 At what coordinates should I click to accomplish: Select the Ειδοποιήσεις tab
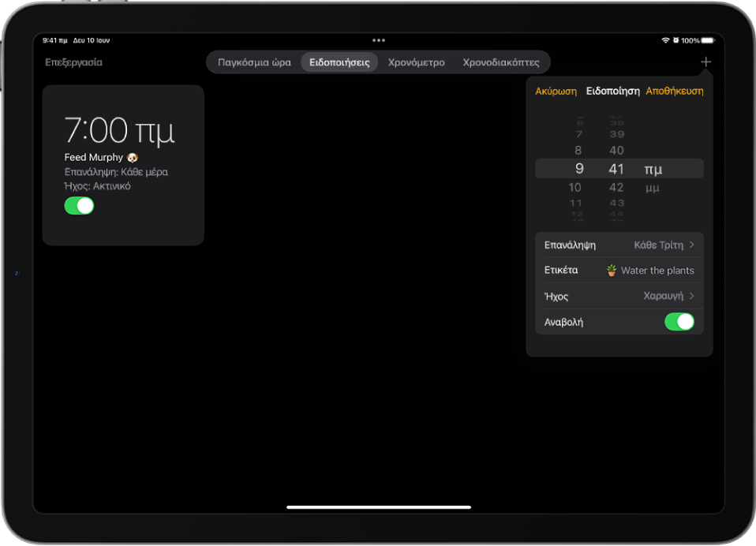339,62
